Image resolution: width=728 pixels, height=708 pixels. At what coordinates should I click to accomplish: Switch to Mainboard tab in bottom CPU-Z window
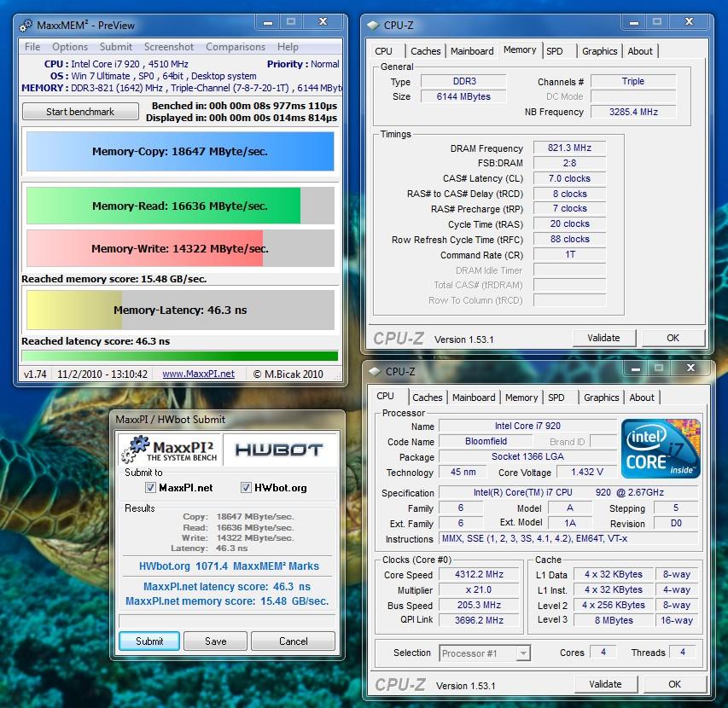[x=474, y=398]
